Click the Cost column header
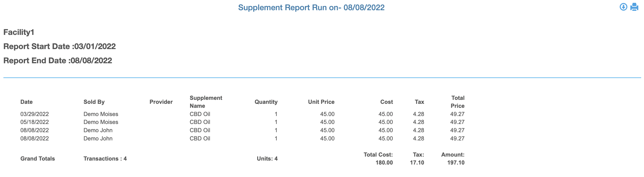The image size is (644, 177). (387, 102)
